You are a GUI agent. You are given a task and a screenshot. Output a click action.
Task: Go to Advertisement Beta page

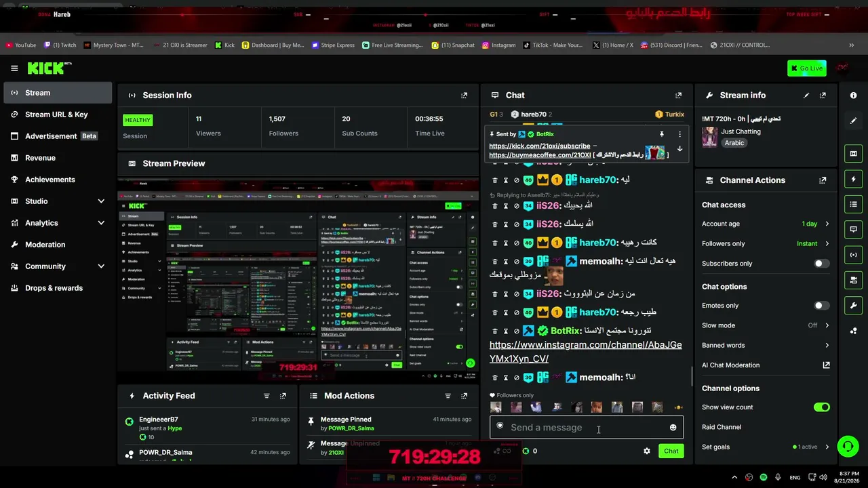click(x=58, y=136)
